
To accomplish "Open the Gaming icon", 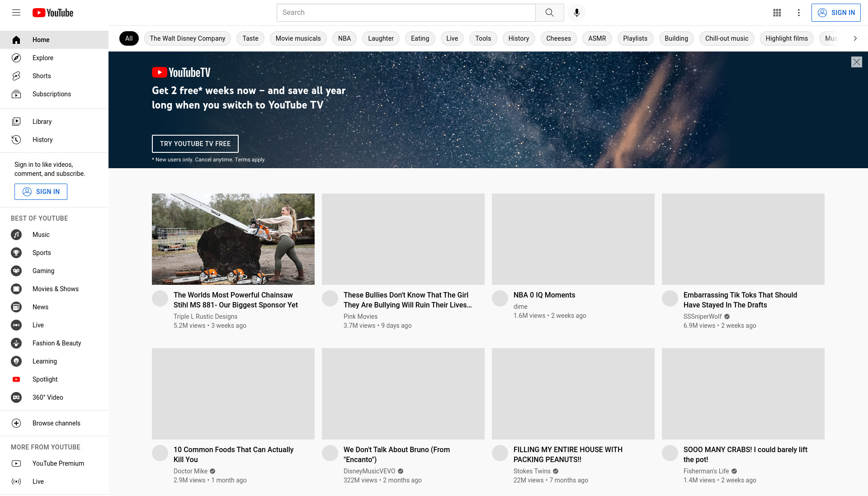I will (16, 271).
